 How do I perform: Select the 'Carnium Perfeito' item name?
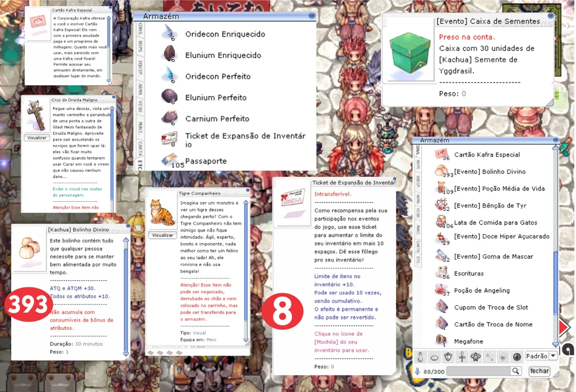pyautogui.click(x=217, y=118)
